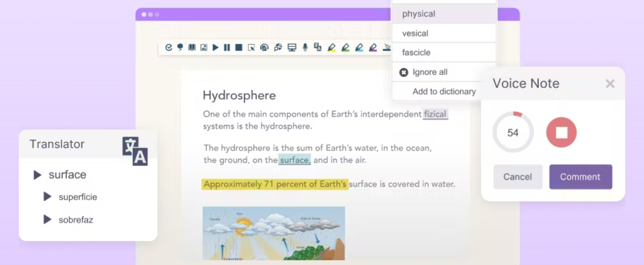
Task: Choose "vesical" from the suggestions list
Action: tap(415, 33)
